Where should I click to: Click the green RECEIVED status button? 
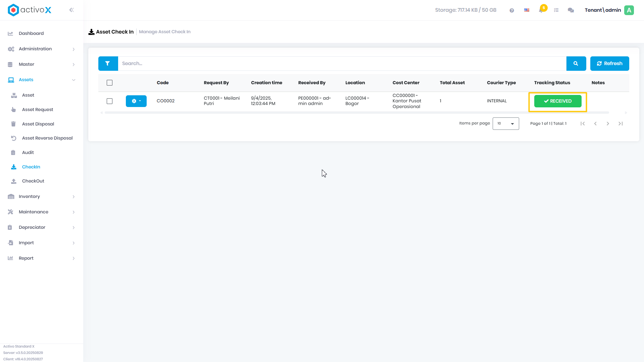click(x=557, y=101)
